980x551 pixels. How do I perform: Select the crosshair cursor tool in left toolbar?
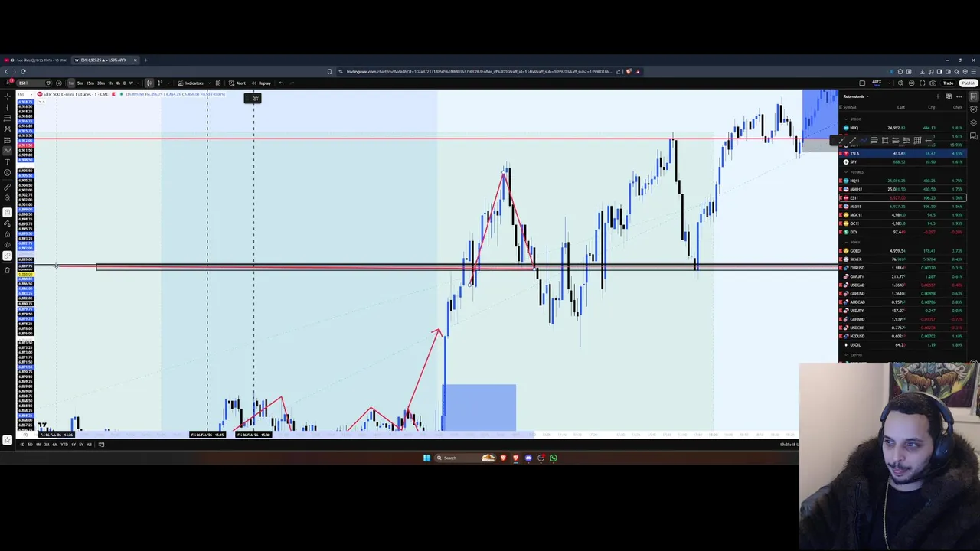click(x=8, y=96)
